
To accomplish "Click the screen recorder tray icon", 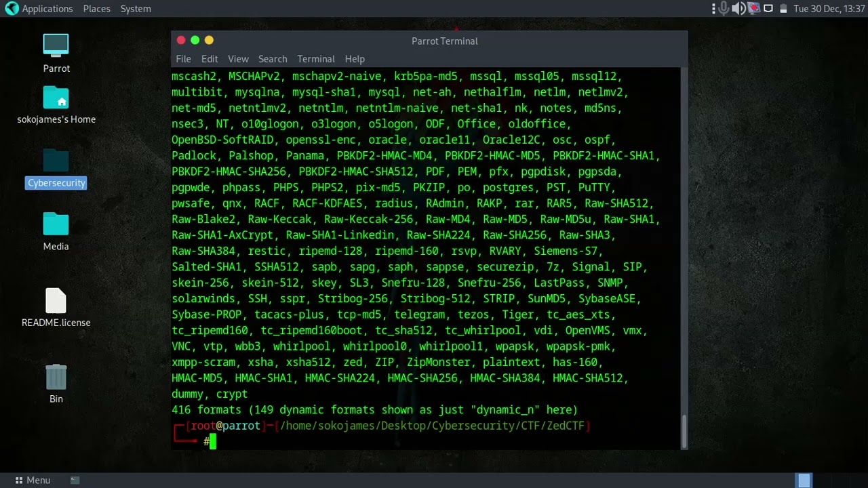I will pyautogui.click(x=753, y=8).
